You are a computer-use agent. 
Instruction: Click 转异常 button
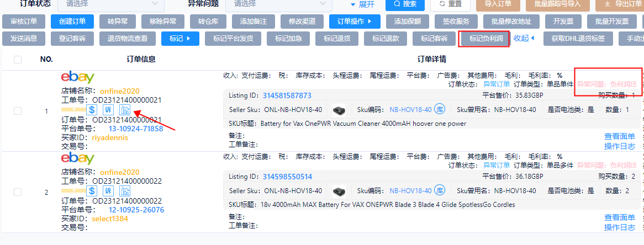coord(118,22)
